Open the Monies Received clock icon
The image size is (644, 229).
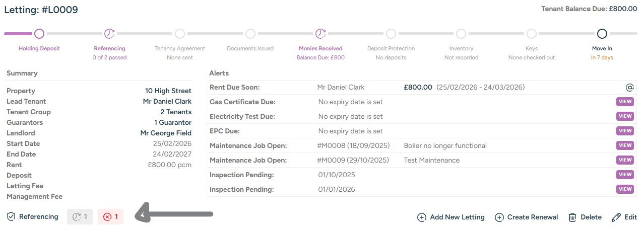pyautogui.click(x=320, y=34)
